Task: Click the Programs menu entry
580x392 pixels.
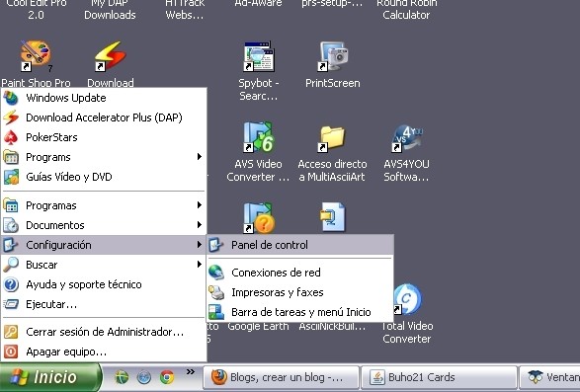Action: (x=104, y=157)
